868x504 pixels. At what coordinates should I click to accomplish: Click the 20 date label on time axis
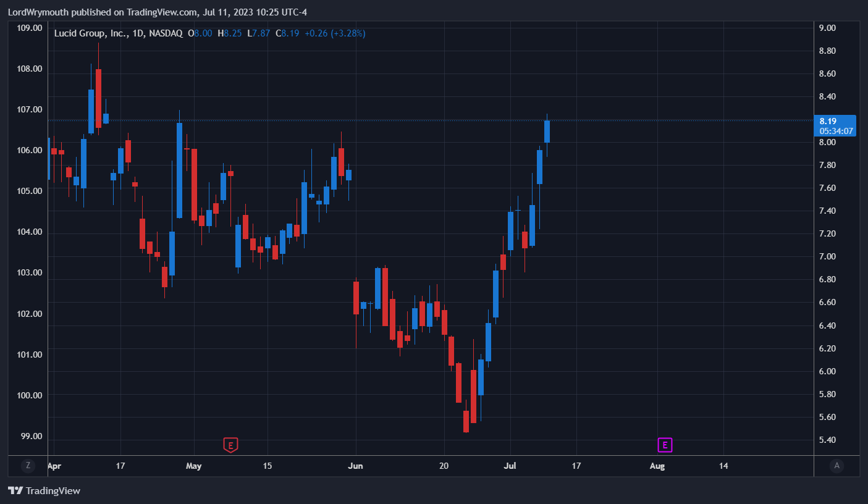tap(444, 466)
